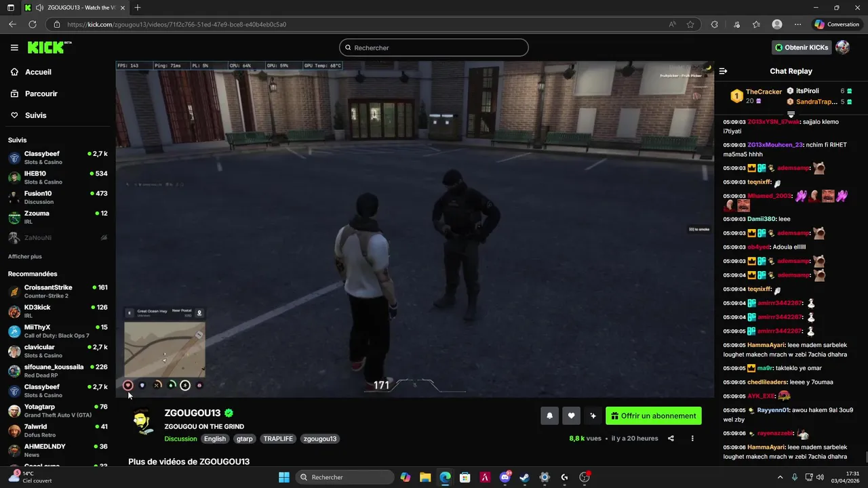Add page to favorites star icon

(x=690, y=24)
